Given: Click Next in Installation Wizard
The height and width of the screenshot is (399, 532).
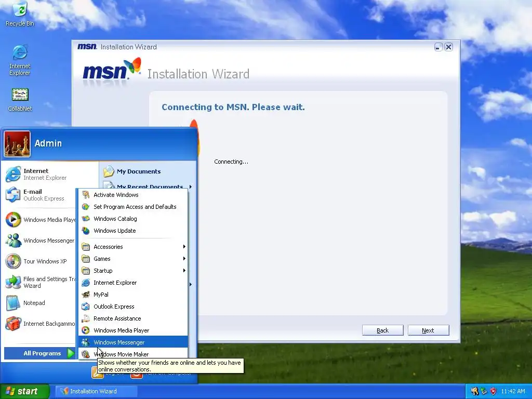Looking at the screenshot, I should point(428,330).
